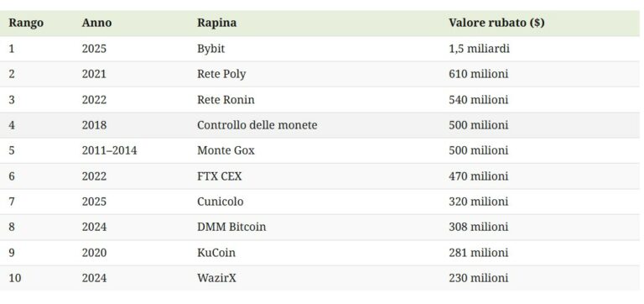Select the DMM Bitcoin entry
The height and width of the screenshot is (304, 644).
[x=231, y=227]
